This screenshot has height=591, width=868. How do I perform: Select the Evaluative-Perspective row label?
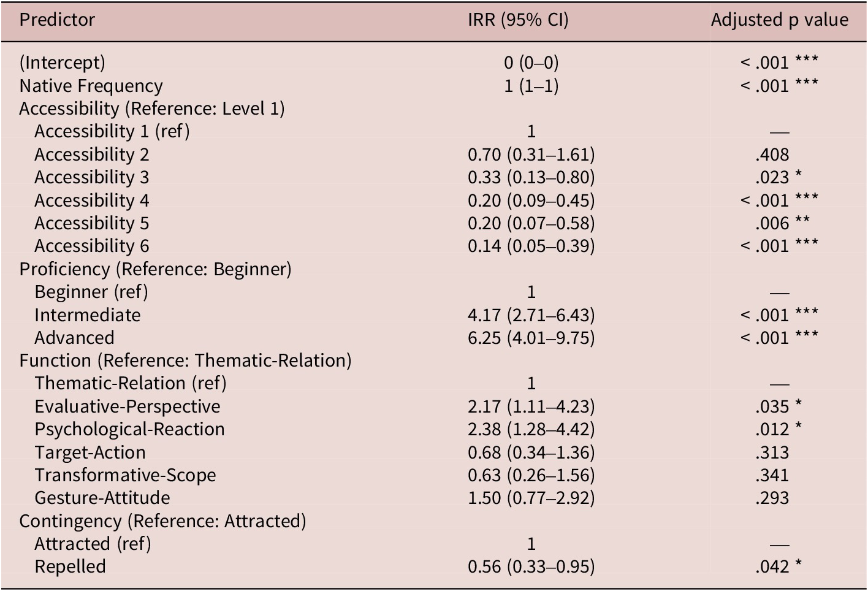pyautogui.click(x=127, y=406)
